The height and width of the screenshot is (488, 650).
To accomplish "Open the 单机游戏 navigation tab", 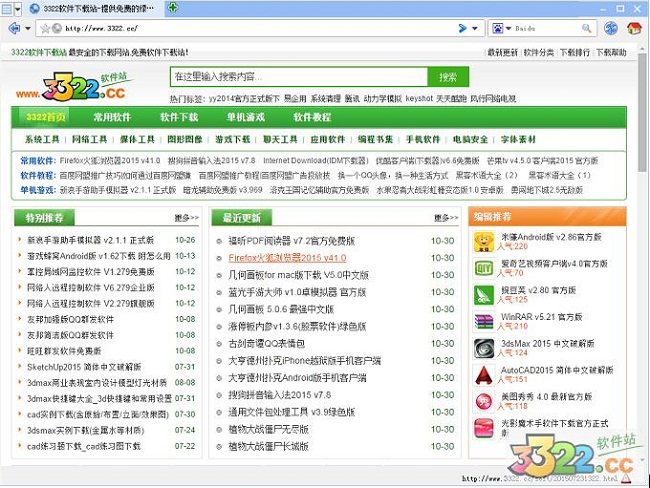I will 246,117.
